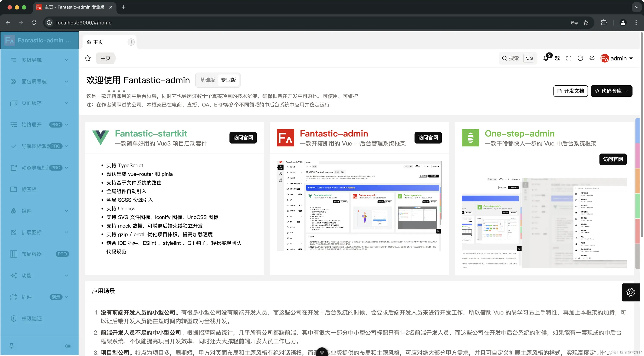Click the 开发文档 button
The image size is (644, 356).
point(571,91)
